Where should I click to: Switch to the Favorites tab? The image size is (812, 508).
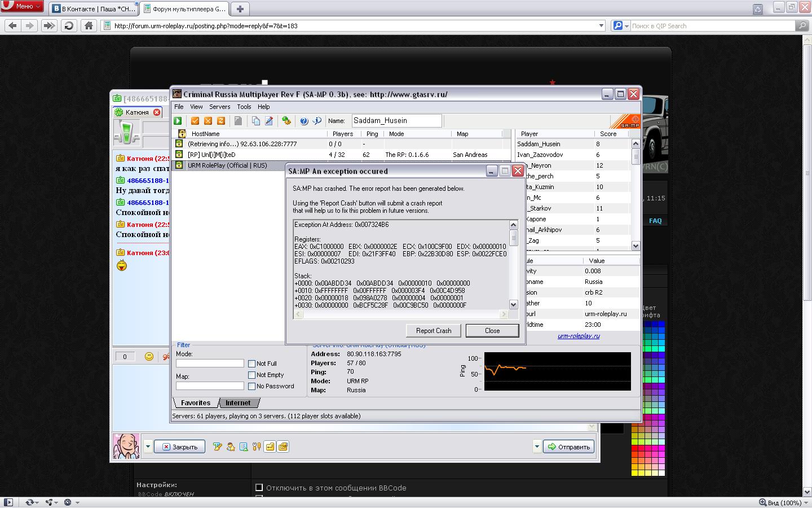(196, 402)
